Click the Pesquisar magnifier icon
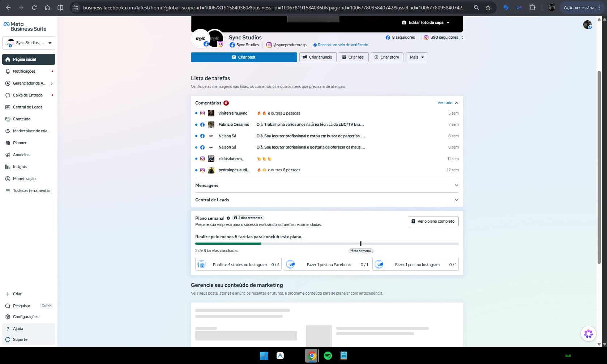Screen dimensions: 607x364 (8, 306)
